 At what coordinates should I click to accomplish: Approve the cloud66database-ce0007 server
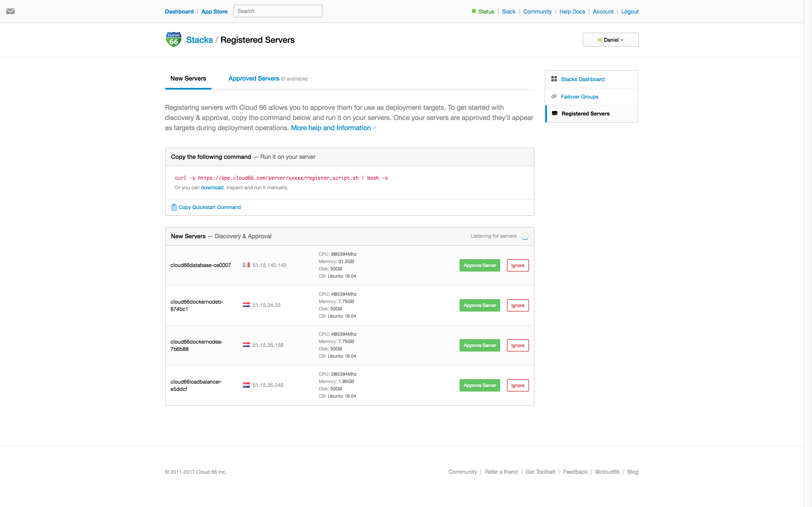coord(480,265)
